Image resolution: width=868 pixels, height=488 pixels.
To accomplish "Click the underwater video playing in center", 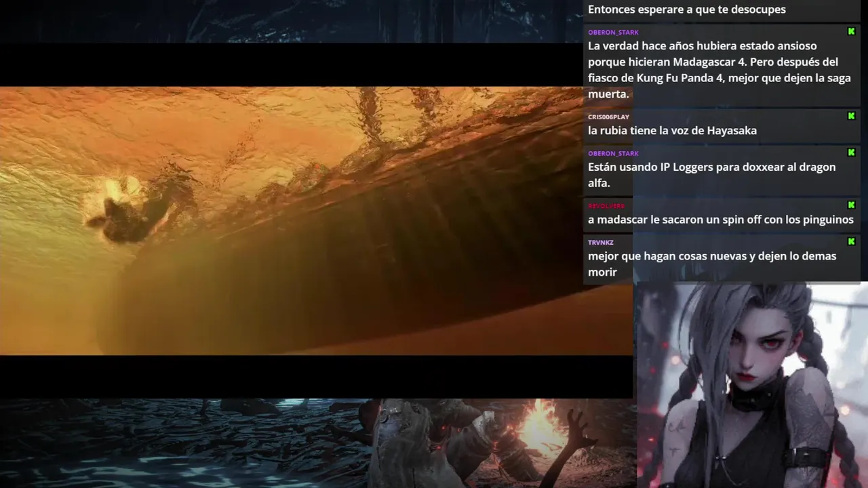I will 316,220.
